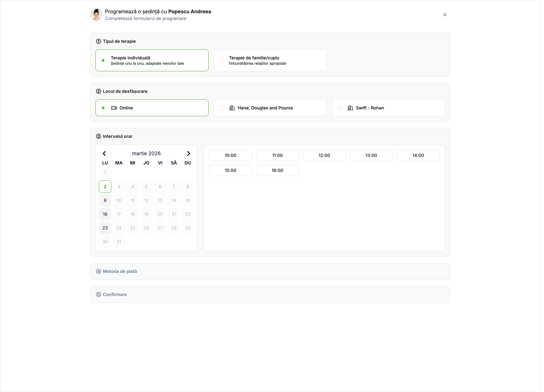The width and height of the screenshot is (544, 392).
Task: Select March 16 in the calendar
Action: click(105, 214)
